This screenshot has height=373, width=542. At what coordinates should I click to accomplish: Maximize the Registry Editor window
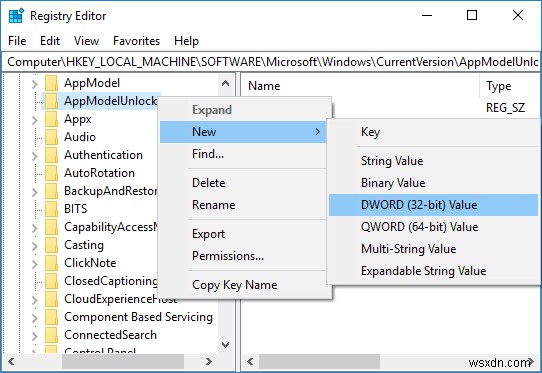(x=472, y=15)
